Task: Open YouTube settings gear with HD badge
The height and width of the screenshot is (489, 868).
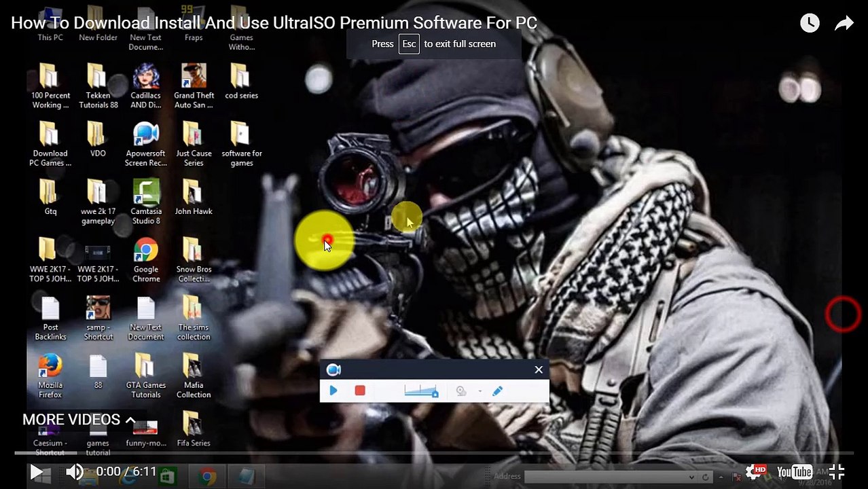Action: pos(755,471)
